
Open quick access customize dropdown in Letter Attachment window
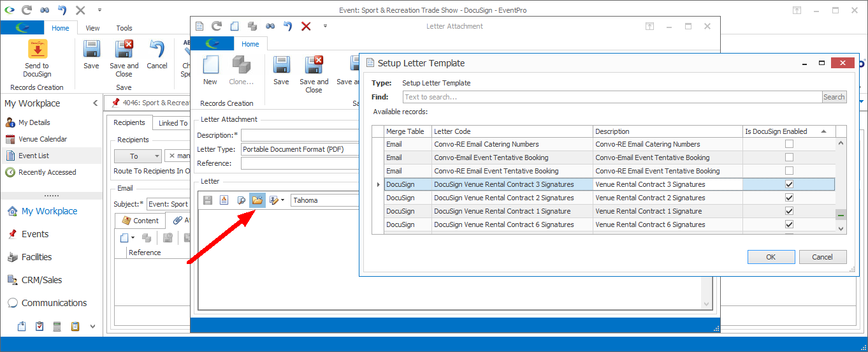pyautogui.click(x=325, y=26)
